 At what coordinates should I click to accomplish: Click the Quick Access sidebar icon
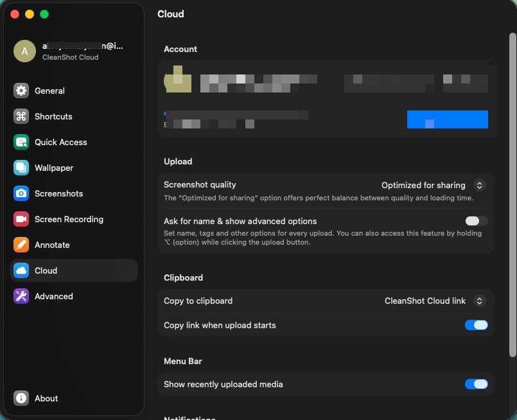[x=21, y=142]
